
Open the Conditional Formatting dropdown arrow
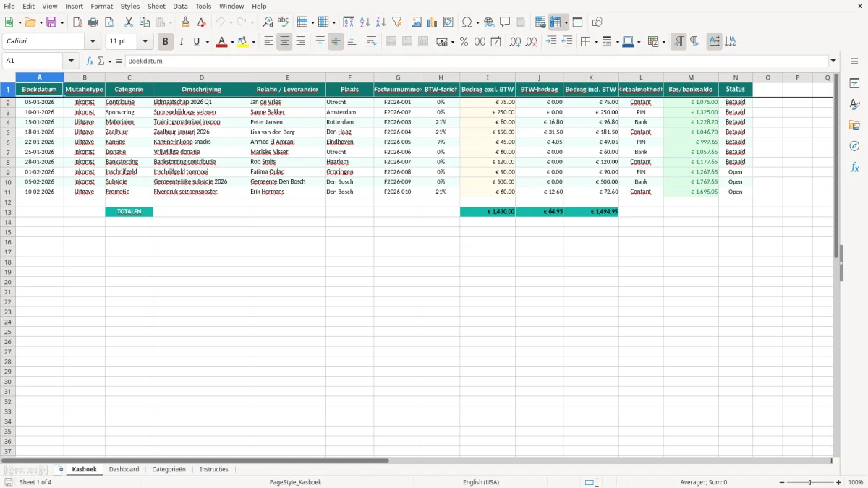pos(664,42)
